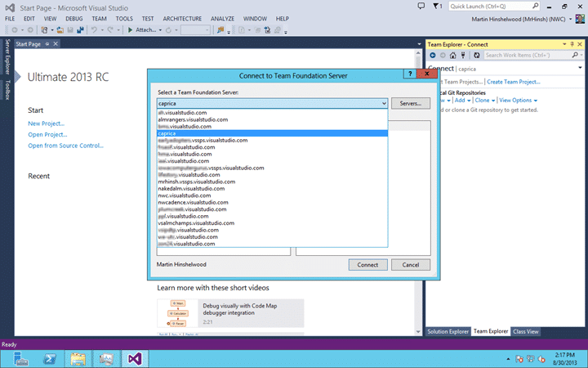This screenshot has height=368, width=588.
Task: Click the user account avatar picture
Action: tap(580, 19)
